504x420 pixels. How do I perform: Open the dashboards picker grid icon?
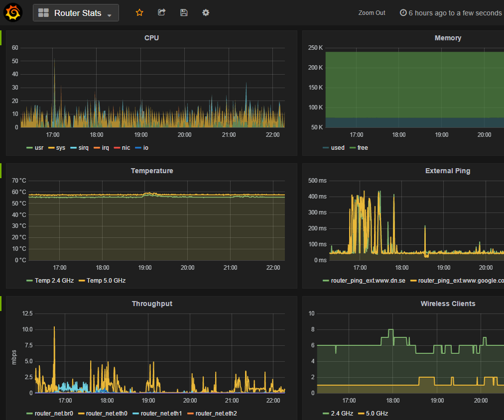(44, 12)
